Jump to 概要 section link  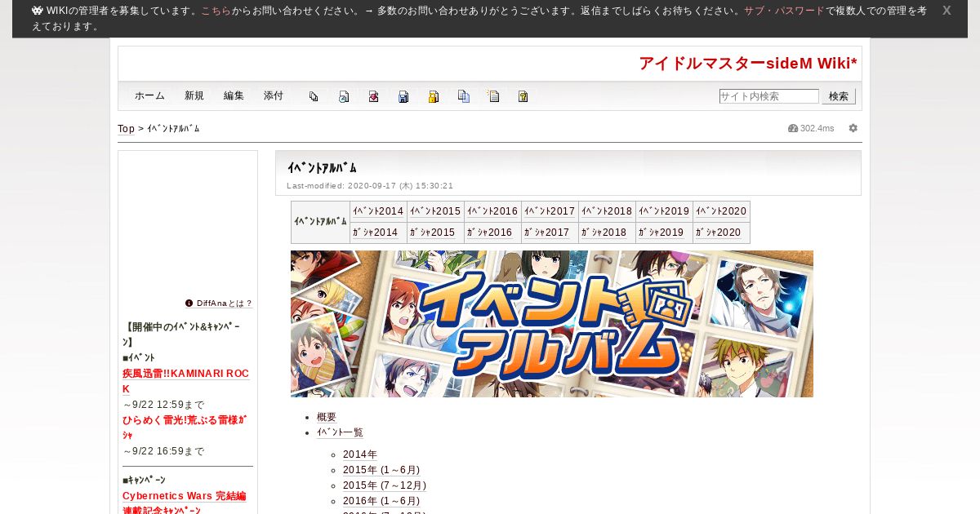click(x=327, y=417)
